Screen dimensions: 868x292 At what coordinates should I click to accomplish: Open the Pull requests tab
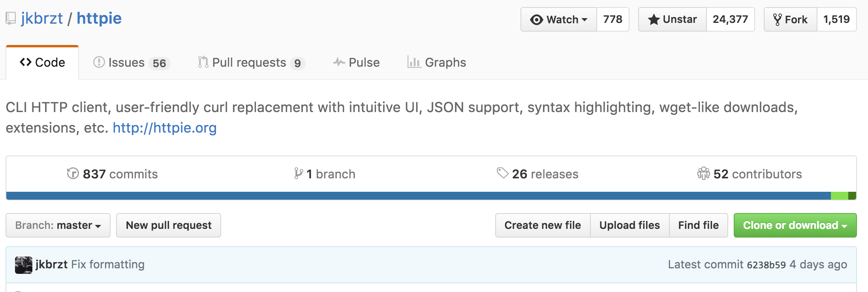[251, 62]
